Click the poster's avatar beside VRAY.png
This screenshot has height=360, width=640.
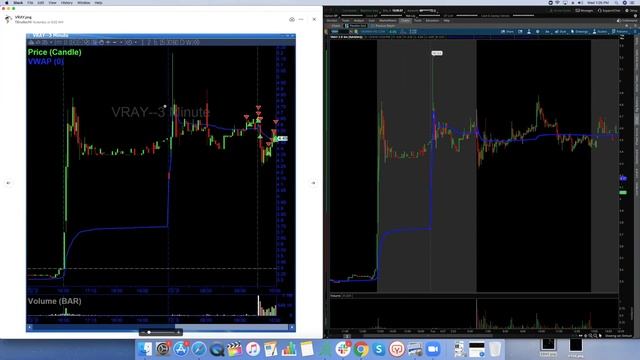pos(8,19)
